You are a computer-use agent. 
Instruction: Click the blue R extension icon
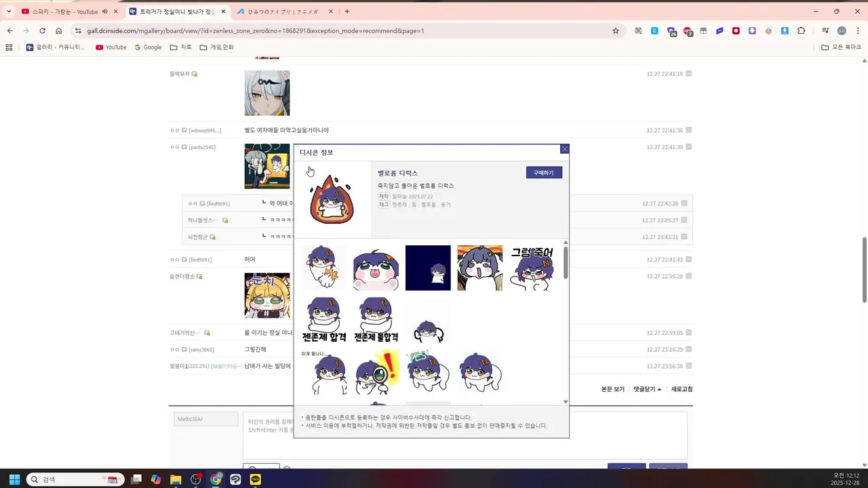coord(654,30)
